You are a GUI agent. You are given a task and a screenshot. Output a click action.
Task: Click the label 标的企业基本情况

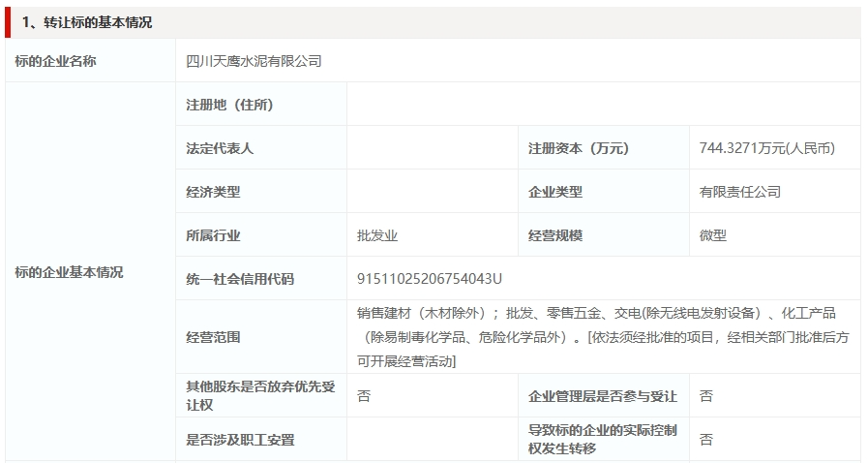(x=69, y=272)
